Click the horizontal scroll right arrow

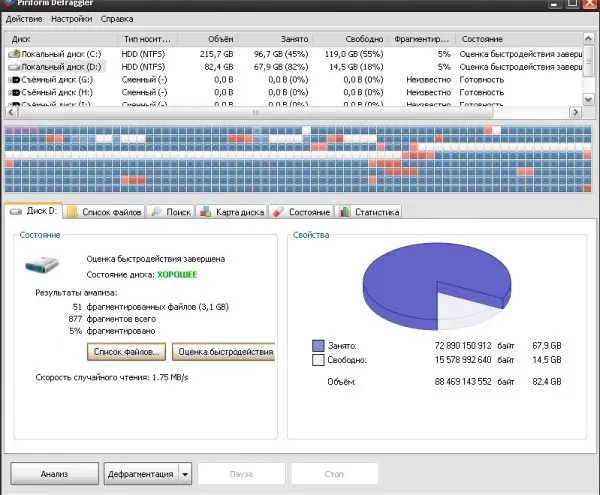coord(575,112)
